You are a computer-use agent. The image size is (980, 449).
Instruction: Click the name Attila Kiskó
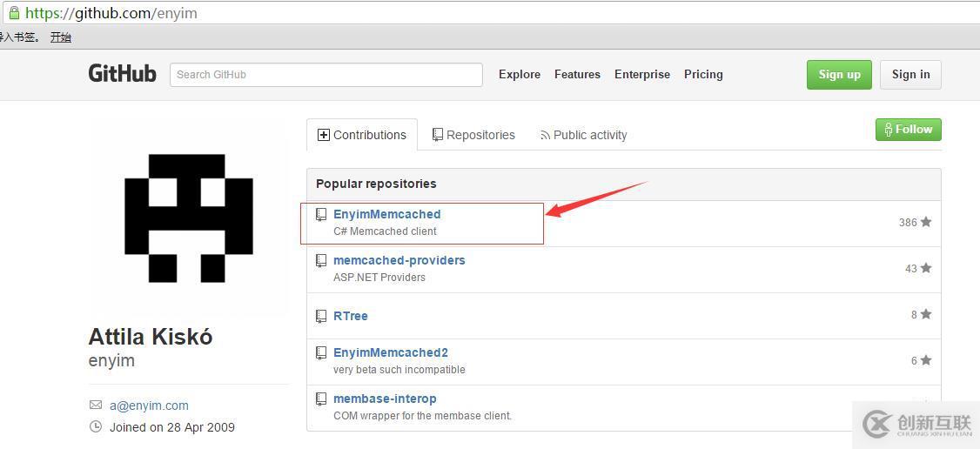point(151,338)
